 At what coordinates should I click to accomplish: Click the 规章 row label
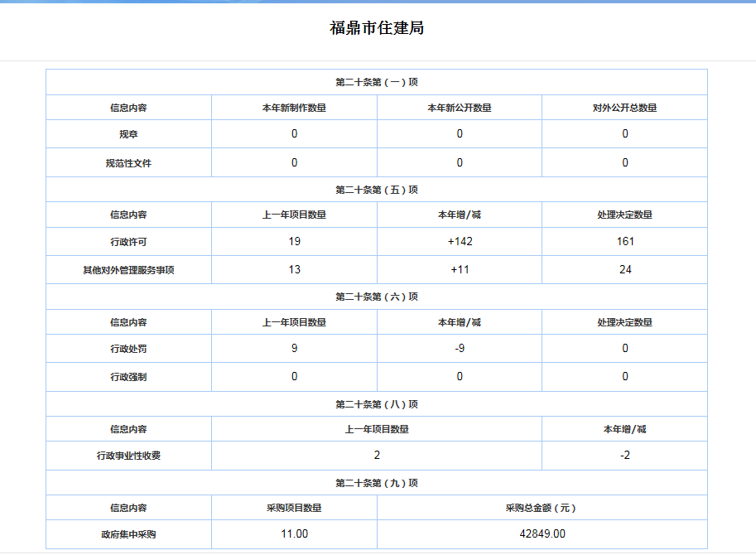click(128, 134)
